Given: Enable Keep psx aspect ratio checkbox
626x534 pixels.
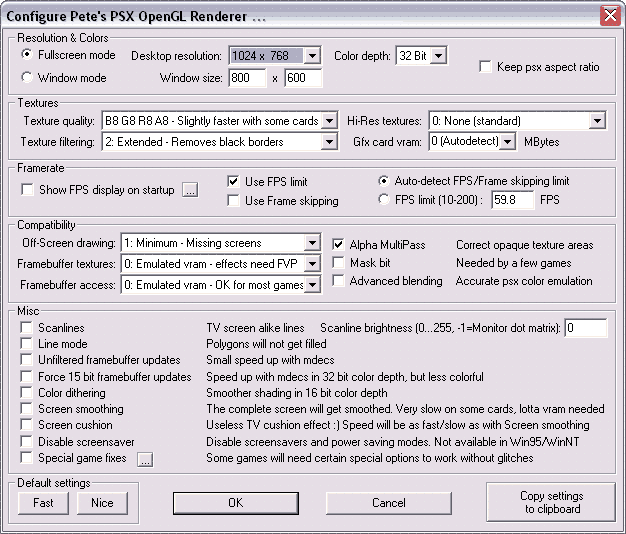Looking at the screenshot, I should tap(485, 67).
